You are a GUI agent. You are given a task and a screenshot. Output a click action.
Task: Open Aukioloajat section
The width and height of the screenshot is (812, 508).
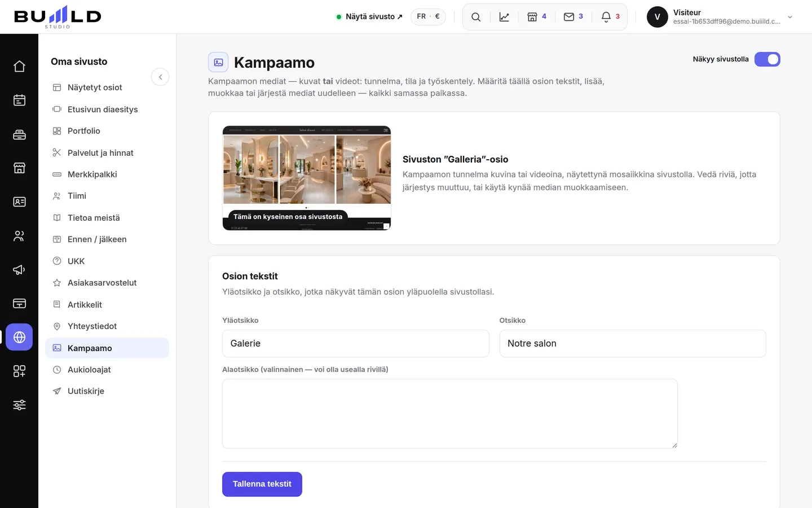(107, 370)
